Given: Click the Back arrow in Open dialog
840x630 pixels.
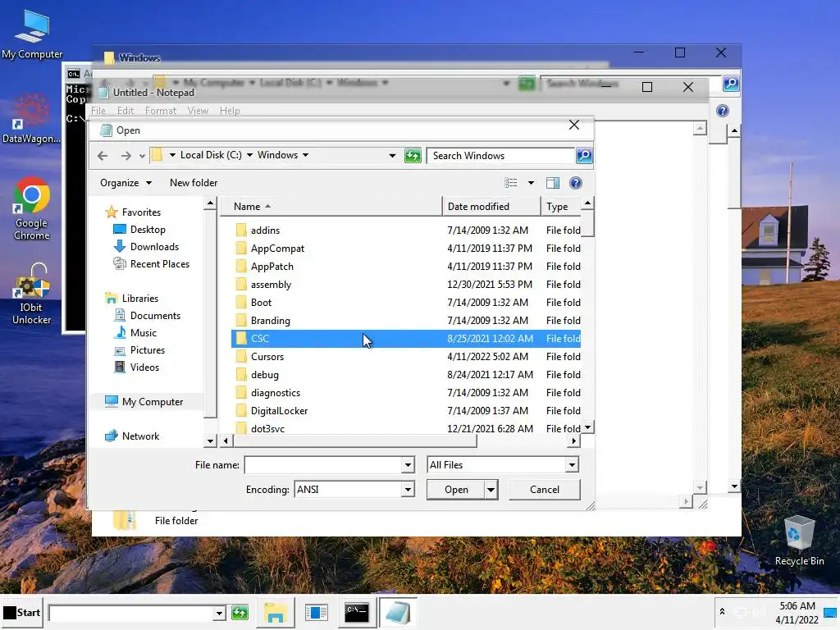Looking at the screenshot, I should point(103,155).
